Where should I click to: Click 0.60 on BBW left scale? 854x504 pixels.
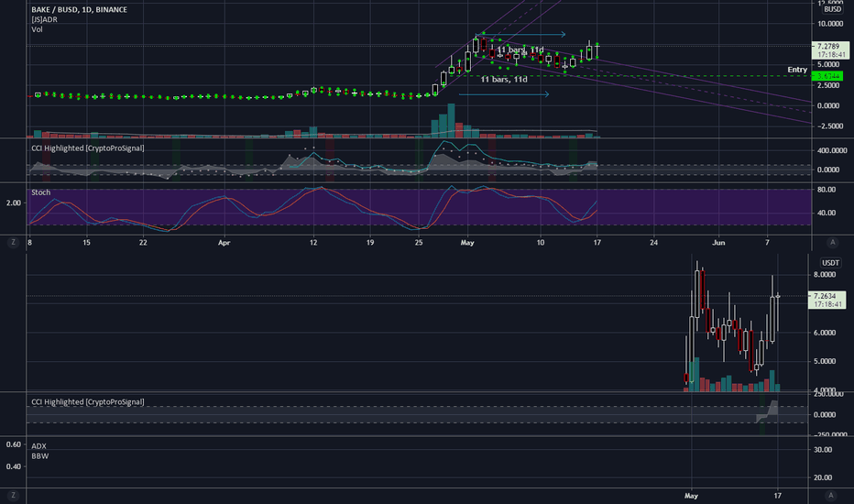tap(14, 444)
